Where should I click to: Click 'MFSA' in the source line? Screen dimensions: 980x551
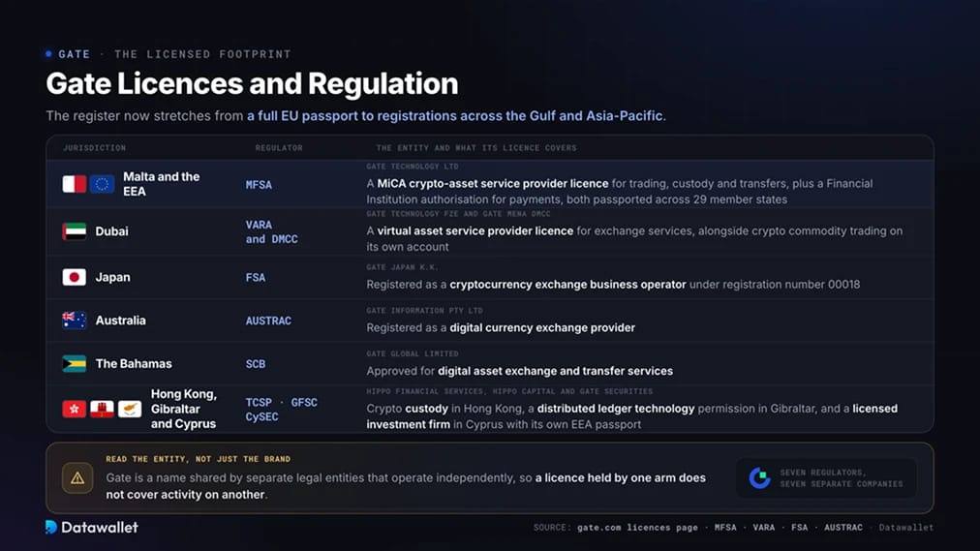pos(725,527)
